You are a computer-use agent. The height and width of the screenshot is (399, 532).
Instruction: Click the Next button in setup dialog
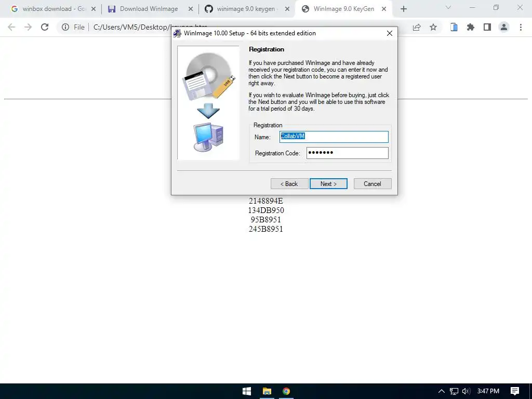[328, 183]
